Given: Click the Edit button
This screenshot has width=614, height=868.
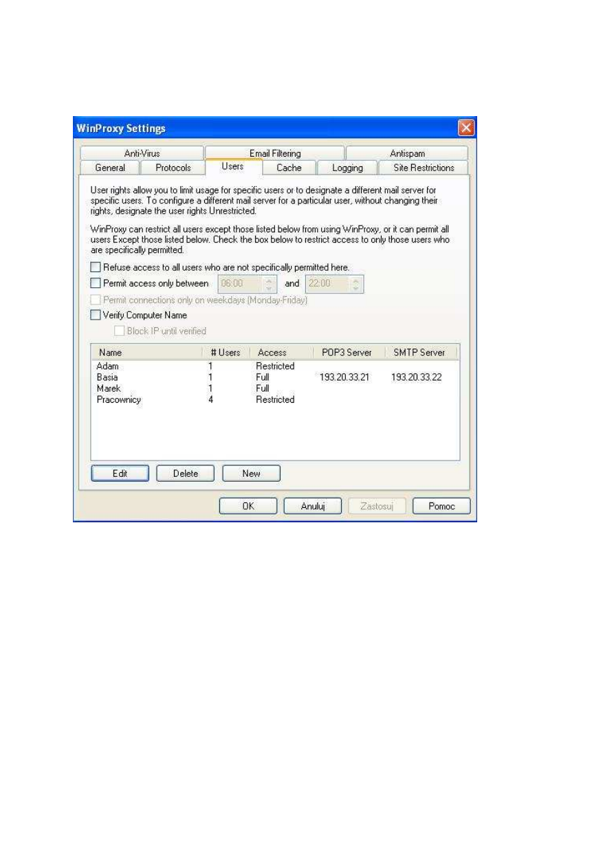Looking at the screenshot, I should 120,473.
